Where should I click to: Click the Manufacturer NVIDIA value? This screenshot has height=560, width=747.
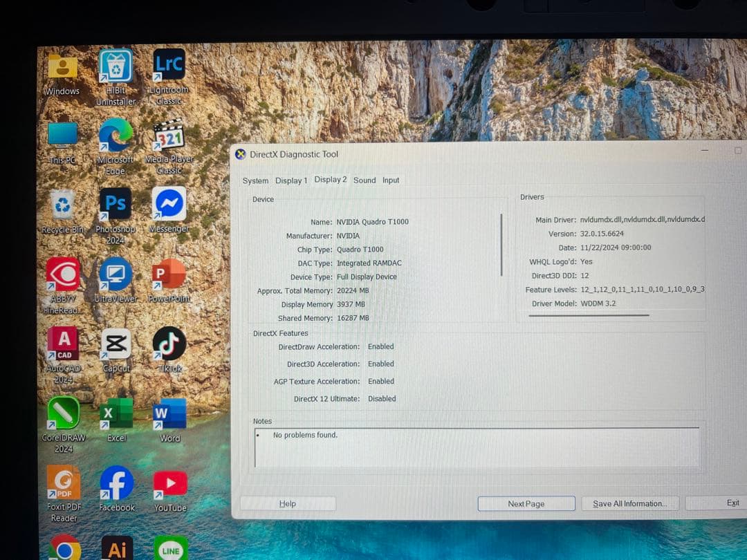coord(348,236)
